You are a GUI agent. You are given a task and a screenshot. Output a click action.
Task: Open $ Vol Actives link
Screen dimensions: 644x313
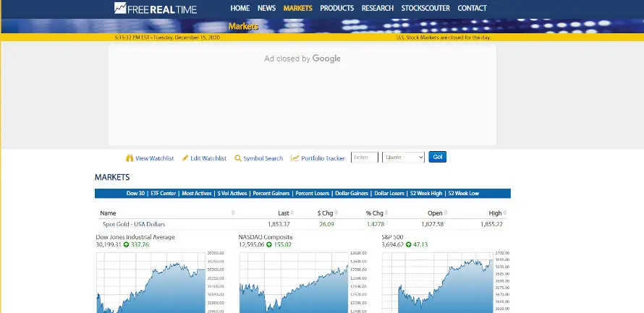232,193
